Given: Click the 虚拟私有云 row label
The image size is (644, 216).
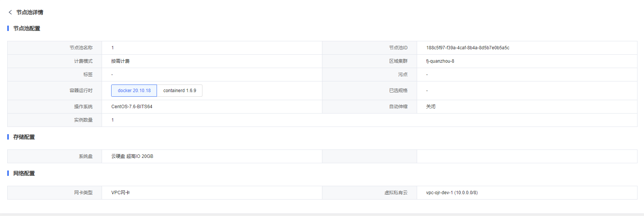Looking at the screenshot, I should (x=396, y=193).
